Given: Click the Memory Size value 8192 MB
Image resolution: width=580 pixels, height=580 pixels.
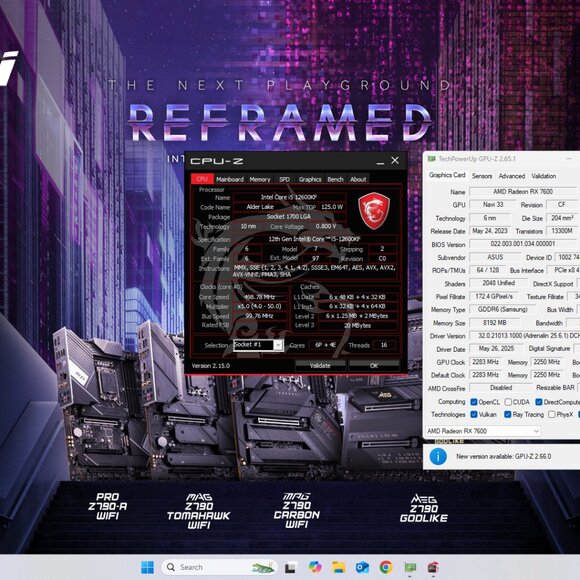Looking at the screenshot, I should pos(495,323).
